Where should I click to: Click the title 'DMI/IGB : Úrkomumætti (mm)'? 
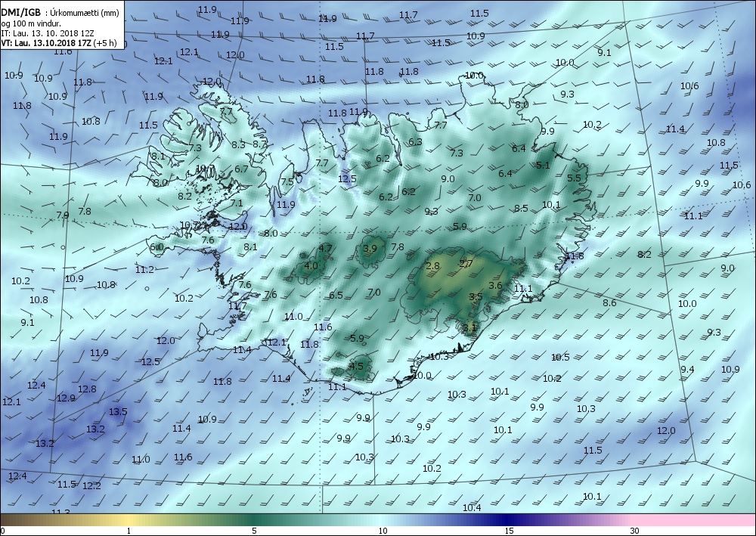tap(60, 13)
